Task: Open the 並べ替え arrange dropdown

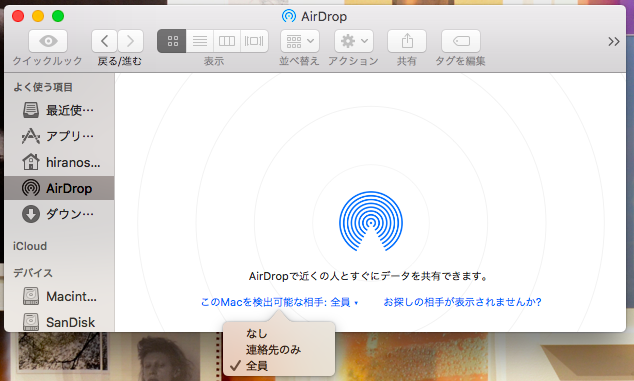Action: (300, 41)
